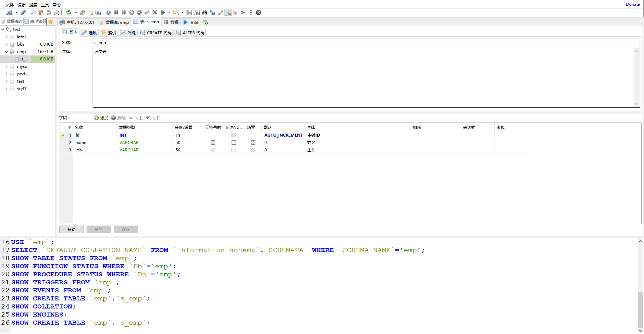The image size is (644, 334).
Task: Expand the perf... database node
Action: [6, 74]
